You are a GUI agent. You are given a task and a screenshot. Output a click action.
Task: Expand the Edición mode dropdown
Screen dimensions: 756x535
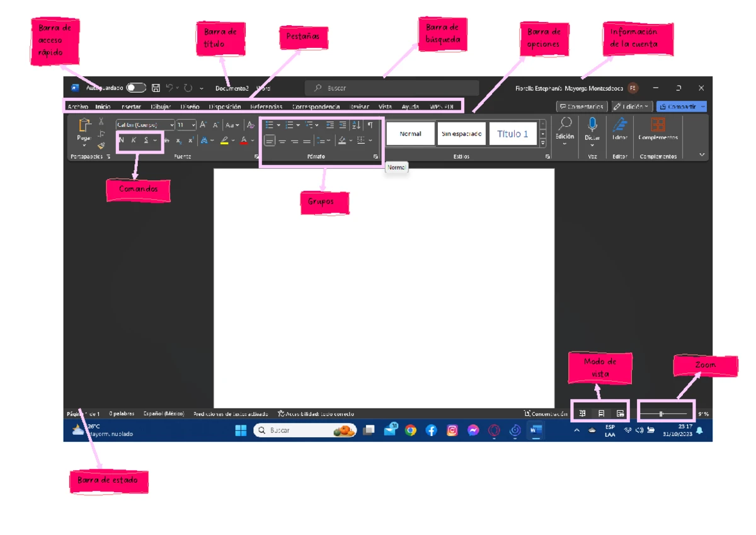631,107
